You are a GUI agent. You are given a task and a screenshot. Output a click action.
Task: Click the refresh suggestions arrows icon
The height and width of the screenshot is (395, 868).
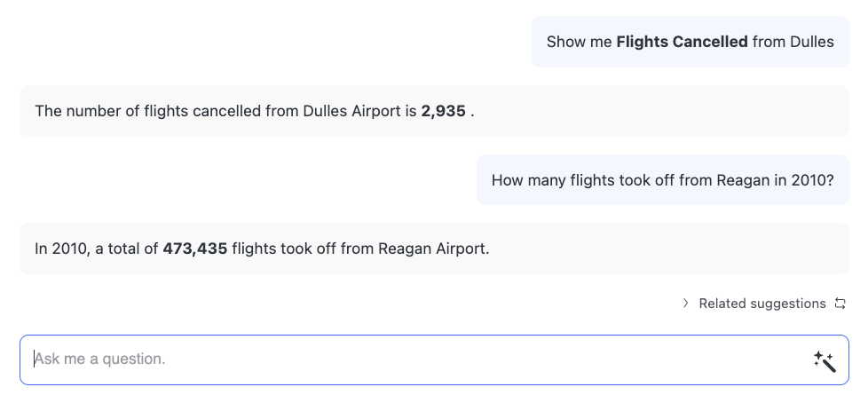840,304
